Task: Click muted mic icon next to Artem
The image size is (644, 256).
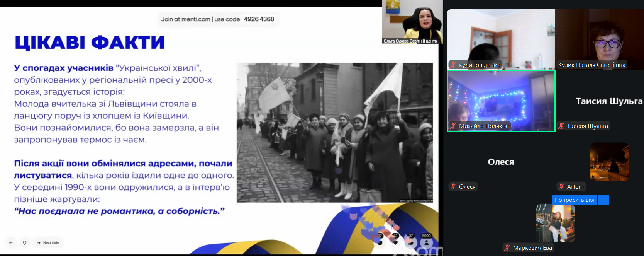Action: [561, 187]
